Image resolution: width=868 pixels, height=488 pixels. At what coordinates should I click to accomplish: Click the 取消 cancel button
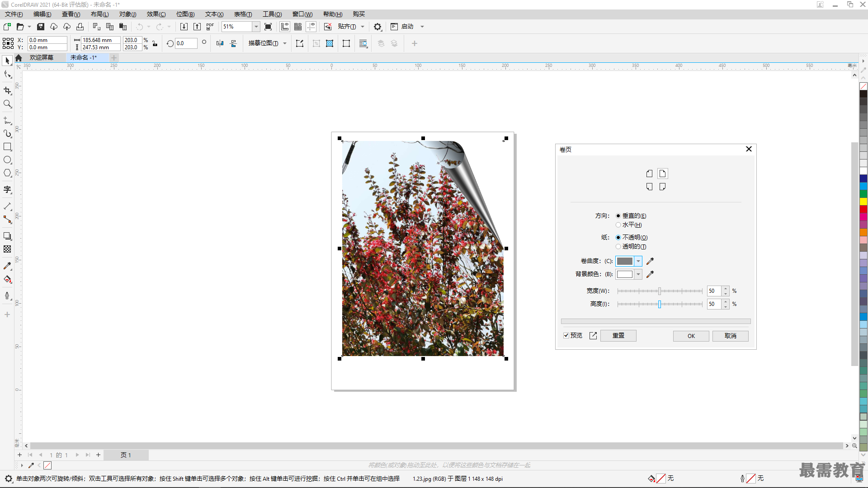click(730, 336)
